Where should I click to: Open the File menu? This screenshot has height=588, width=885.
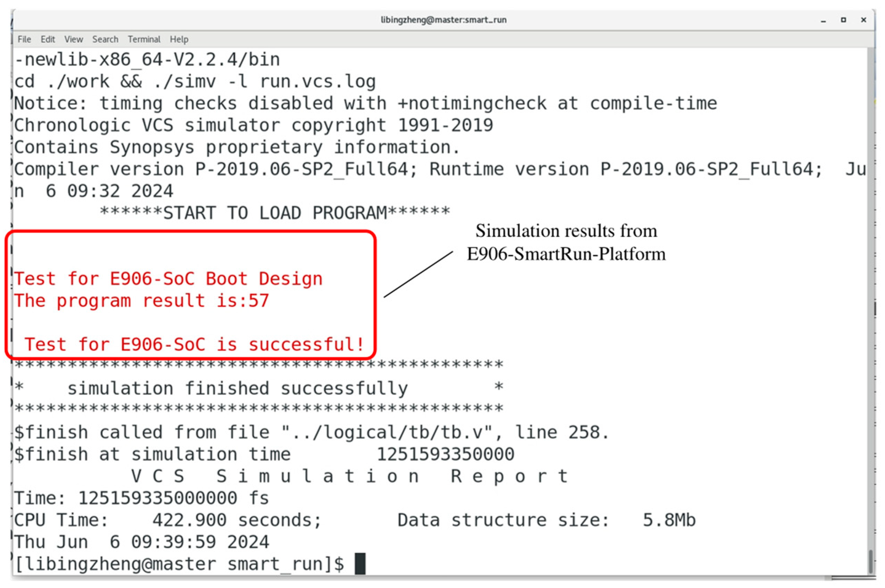24,39
